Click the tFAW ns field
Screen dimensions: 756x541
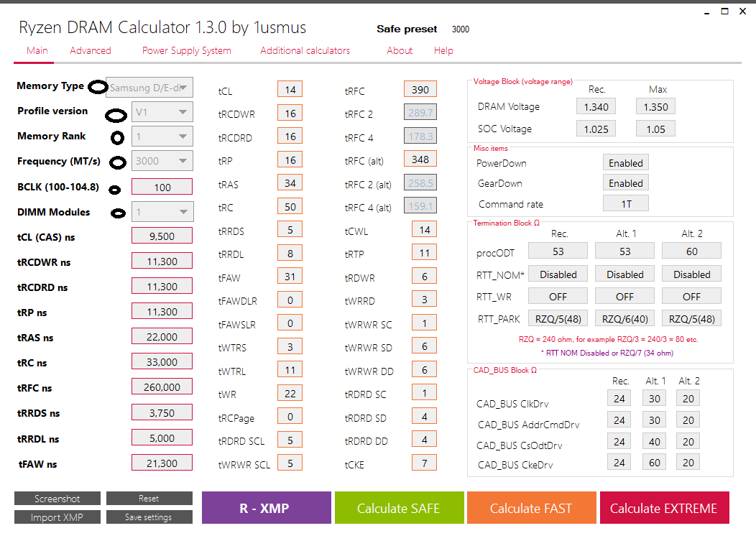[x=162, y=463]
